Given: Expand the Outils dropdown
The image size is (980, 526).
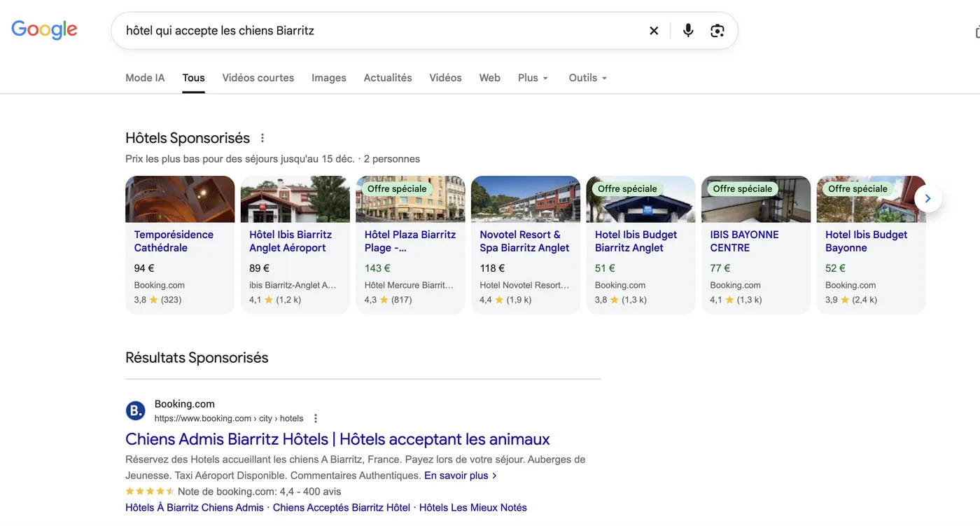Looking at the screenshot, I should tap(588, 78).
